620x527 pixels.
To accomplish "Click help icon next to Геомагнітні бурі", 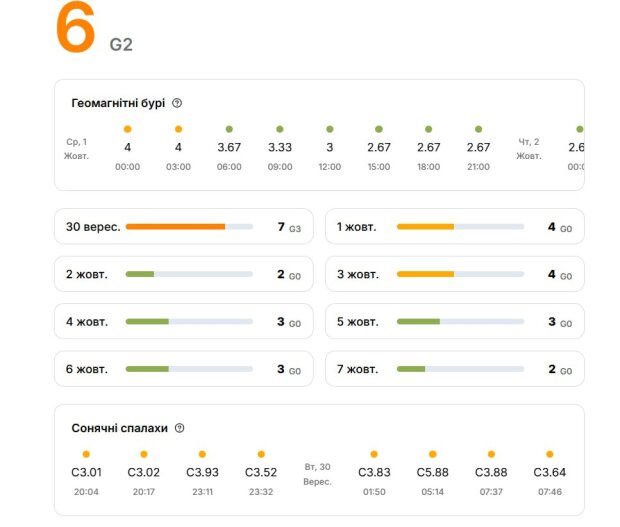I will (177, 103).
